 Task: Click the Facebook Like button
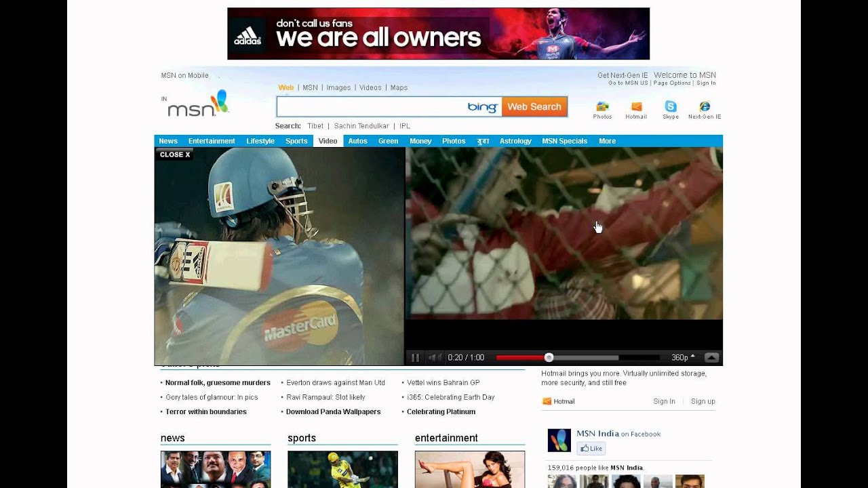coord(591,448)
